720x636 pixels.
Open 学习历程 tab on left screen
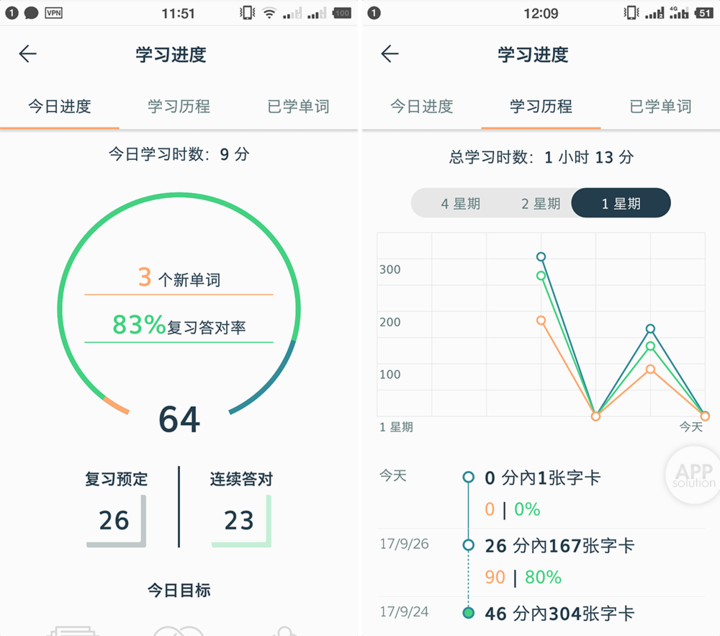[x=179, y=107]
